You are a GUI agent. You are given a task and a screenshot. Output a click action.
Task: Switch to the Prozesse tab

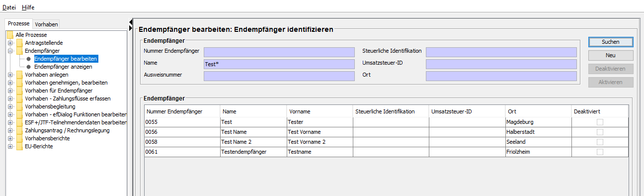[x=19, y=23]
